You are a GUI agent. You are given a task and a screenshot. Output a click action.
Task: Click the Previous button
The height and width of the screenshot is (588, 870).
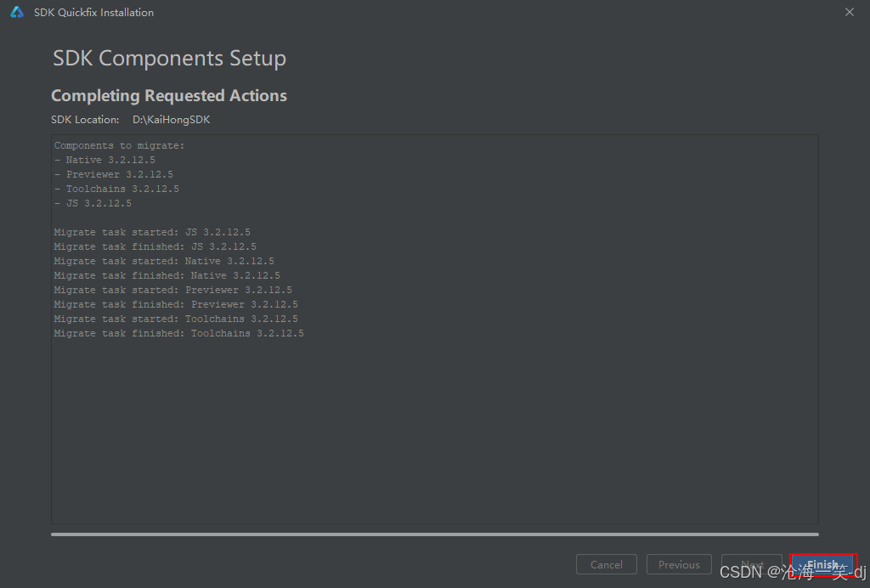pyautogui.click(x=679, y=565)
